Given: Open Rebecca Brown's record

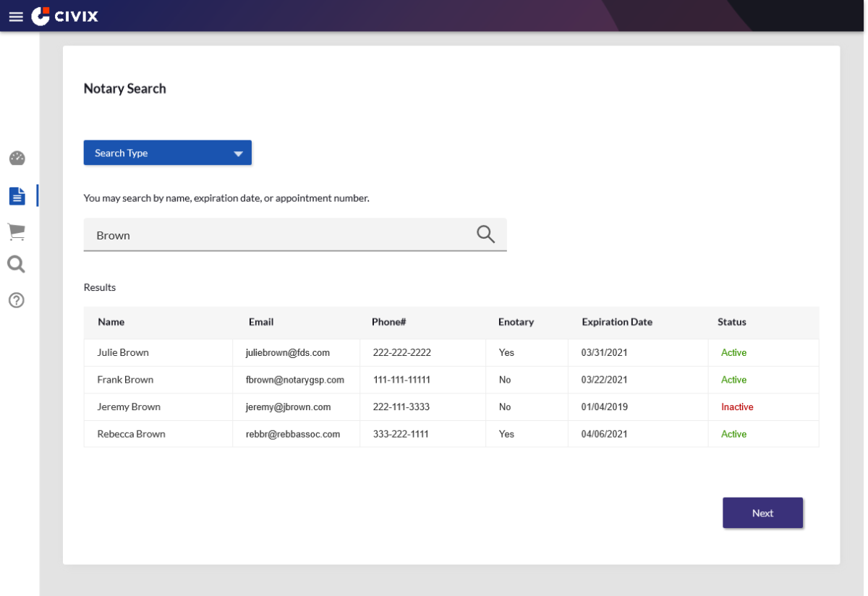Looking at the screenshot, I should click(x=131, y=434).
